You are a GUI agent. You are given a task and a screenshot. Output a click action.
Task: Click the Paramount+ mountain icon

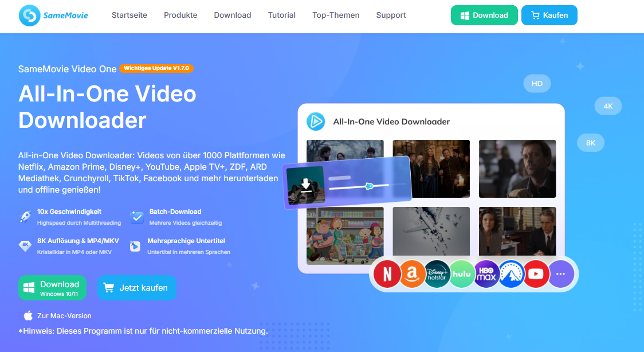point(511,273)
